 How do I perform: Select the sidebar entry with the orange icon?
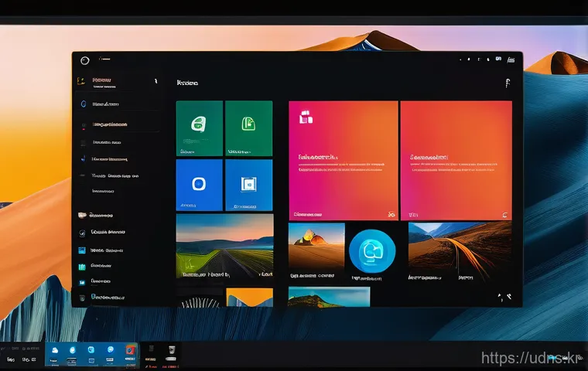click(117, 81)
